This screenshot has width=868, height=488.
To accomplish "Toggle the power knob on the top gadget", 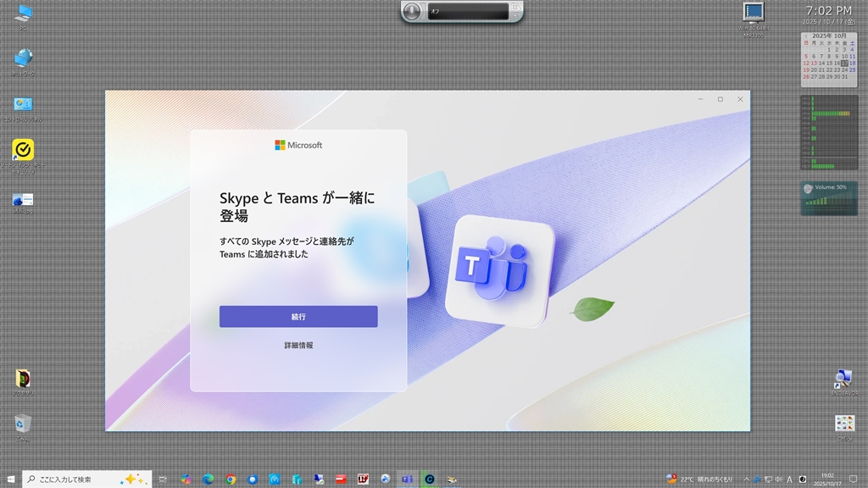I will [x=411, y=11].
